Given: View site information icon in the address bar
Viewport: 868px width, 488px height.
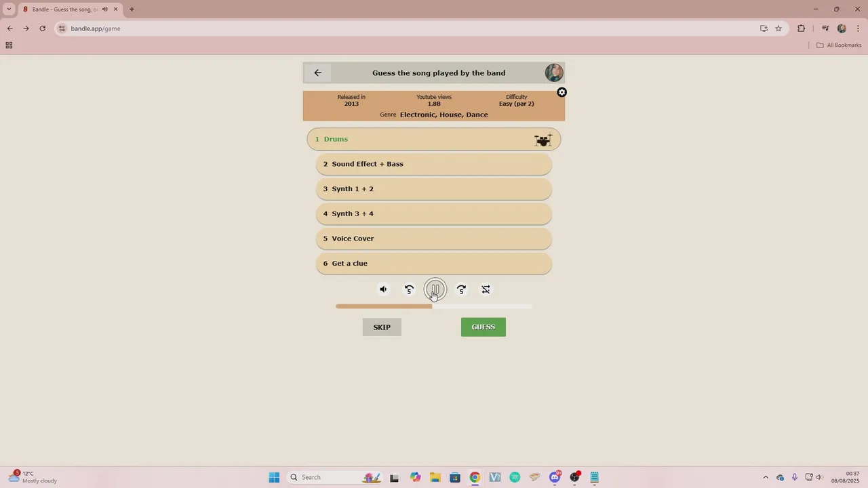Looking at the screenshot, I should (x=62, y=28).
